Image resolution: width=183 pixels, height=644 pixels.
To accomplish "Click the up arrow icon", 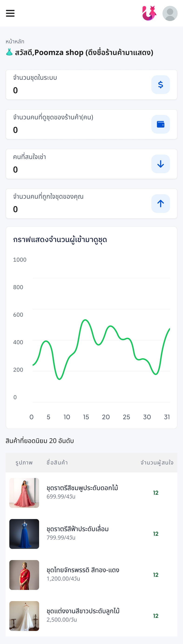I will click(x=160, y=204).
